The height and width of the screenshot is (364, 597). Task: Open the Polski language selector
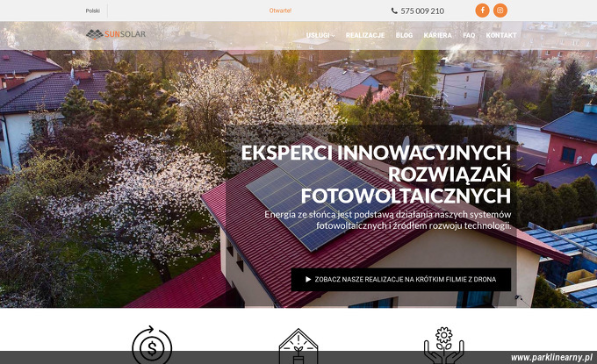92,11
